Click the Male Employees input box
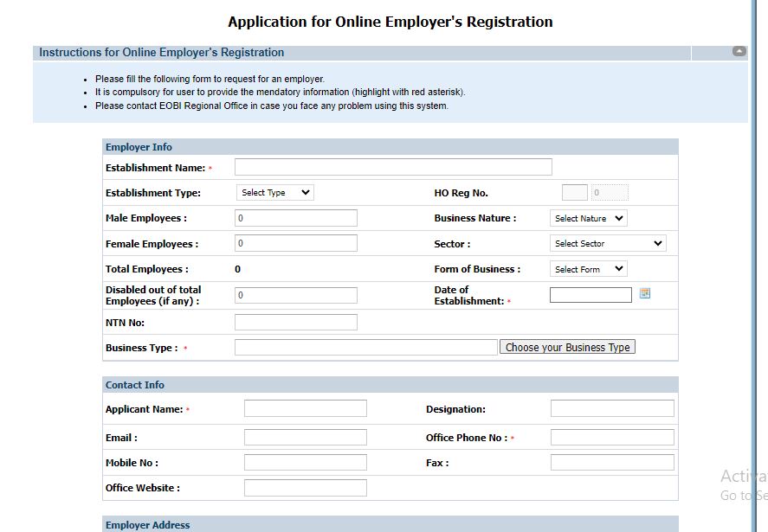768x532 pixels. (x=296, y=218)
